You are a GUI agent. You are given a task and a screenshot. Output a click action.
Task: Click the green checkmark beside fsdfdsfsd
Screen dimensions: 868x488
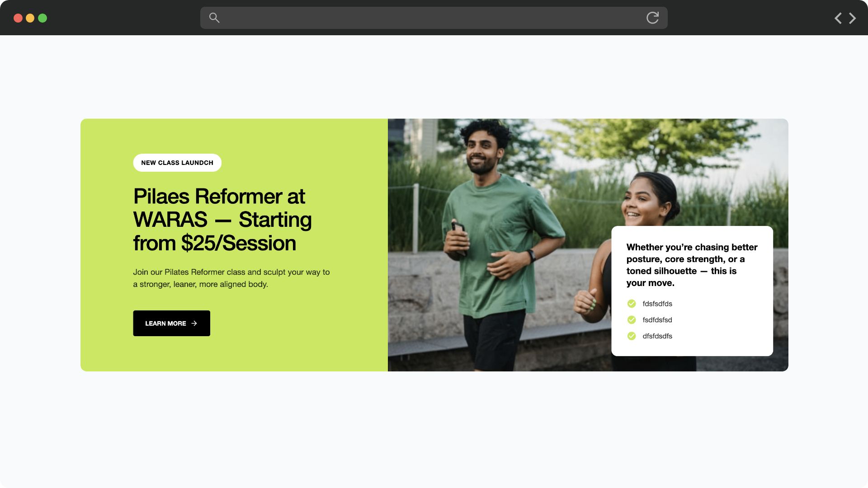click(x=632, y=320)
